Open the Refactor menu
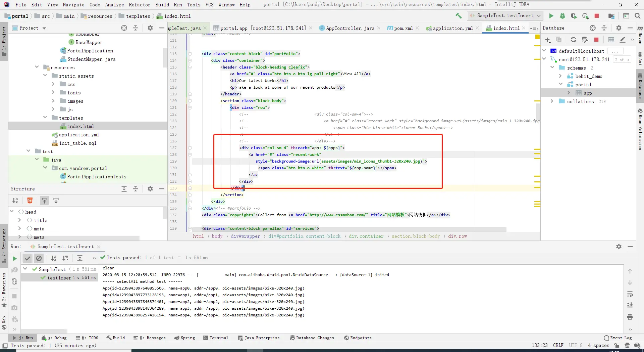The height and width of the screenshot is (352, 644). (x=140, y=5)
